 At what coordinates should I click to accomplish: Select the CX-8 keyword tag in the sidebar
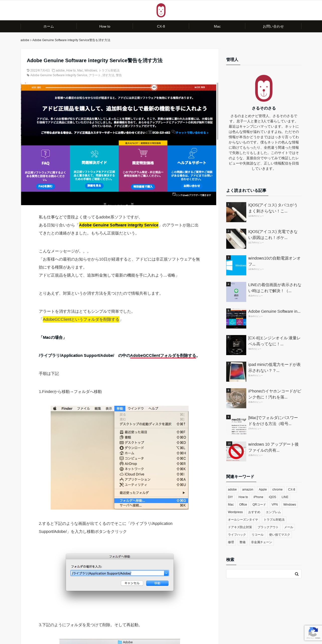tap(292, 490)
